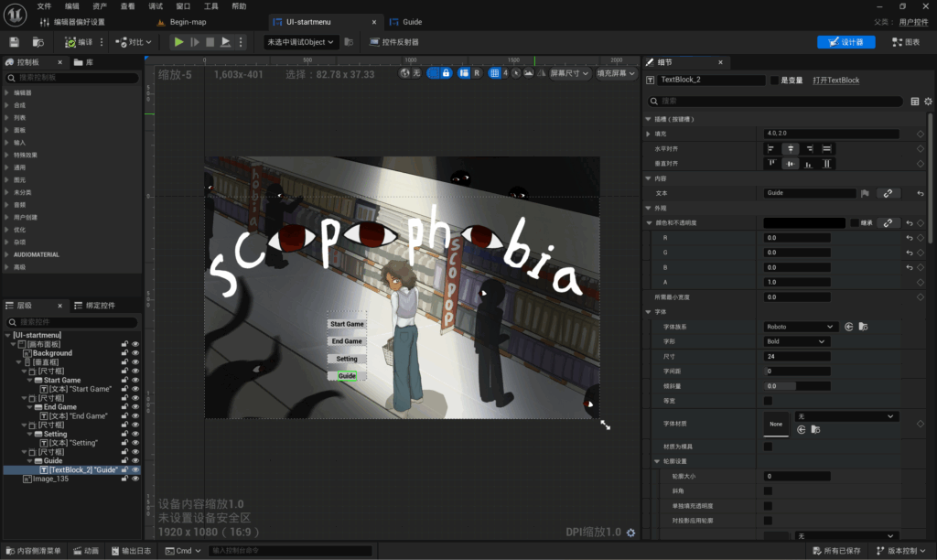
Task: Open the Details panel settings gear
Action: [928, 101]
